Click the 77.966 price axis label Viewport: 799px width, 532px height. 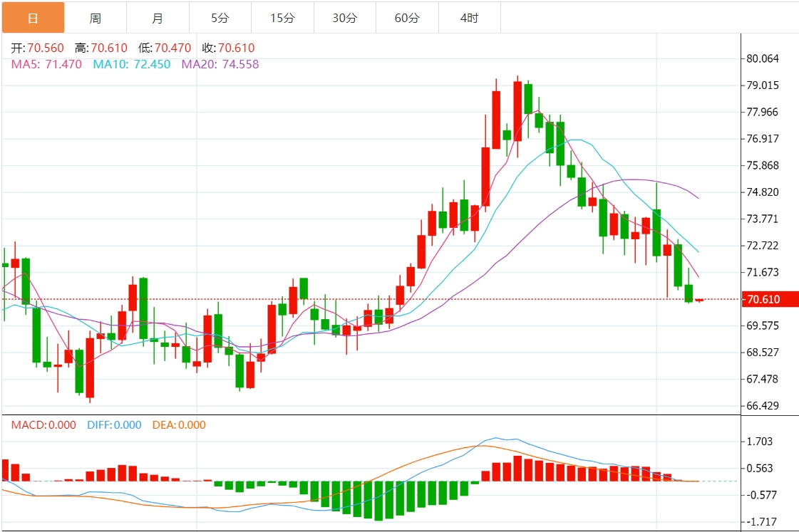click(763, 112)
